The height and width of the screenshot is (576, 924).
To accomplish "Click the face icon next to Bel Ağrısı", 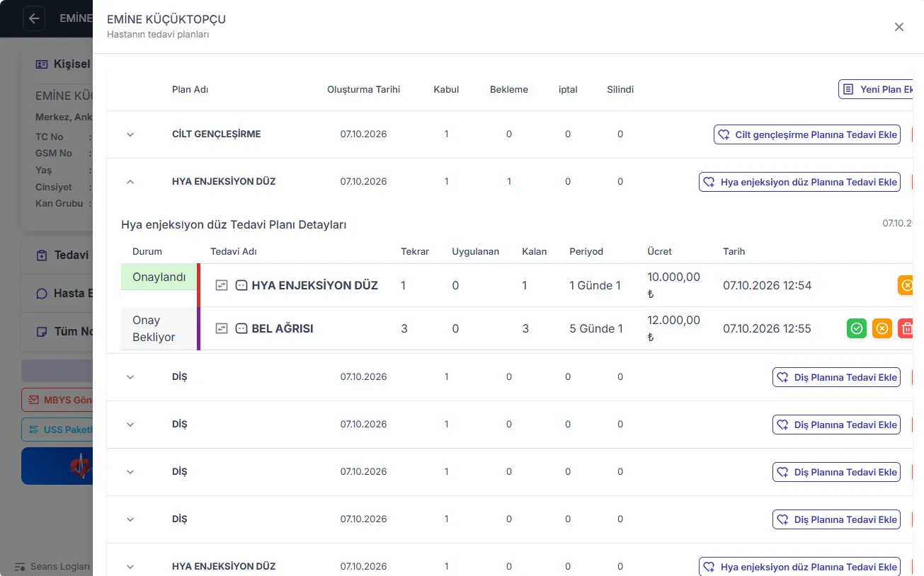I will (x=241, y=328).
